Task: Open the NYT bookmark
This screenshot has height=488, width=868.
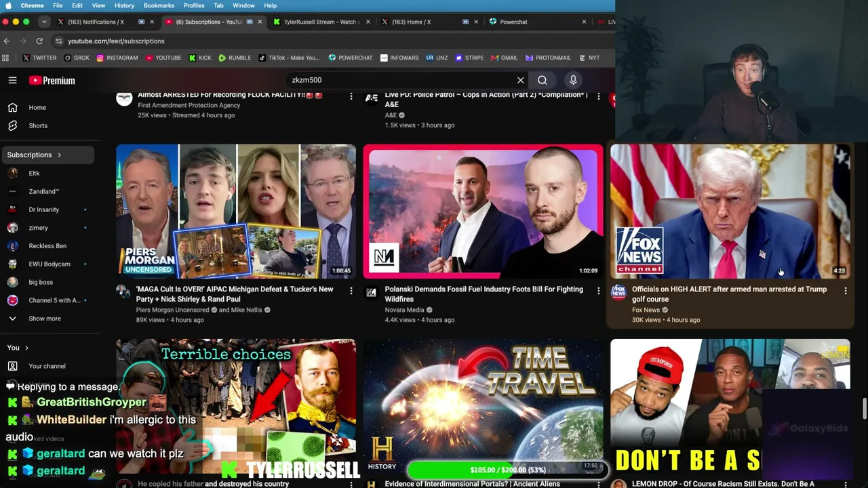Action: click(589, 58)
